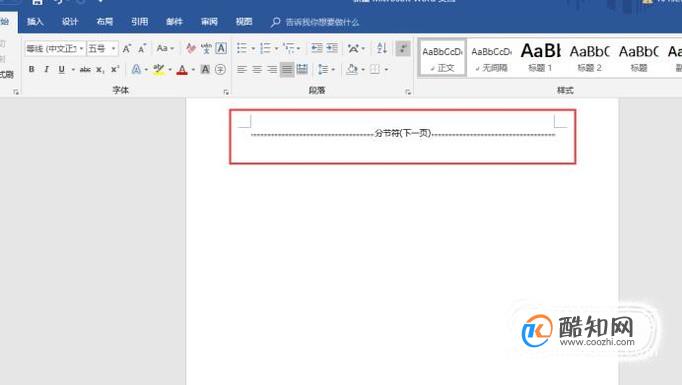This screenshot has height=385, width=682.
Task: Expand highlight color dropdown arrow
Action: [170, 69]
